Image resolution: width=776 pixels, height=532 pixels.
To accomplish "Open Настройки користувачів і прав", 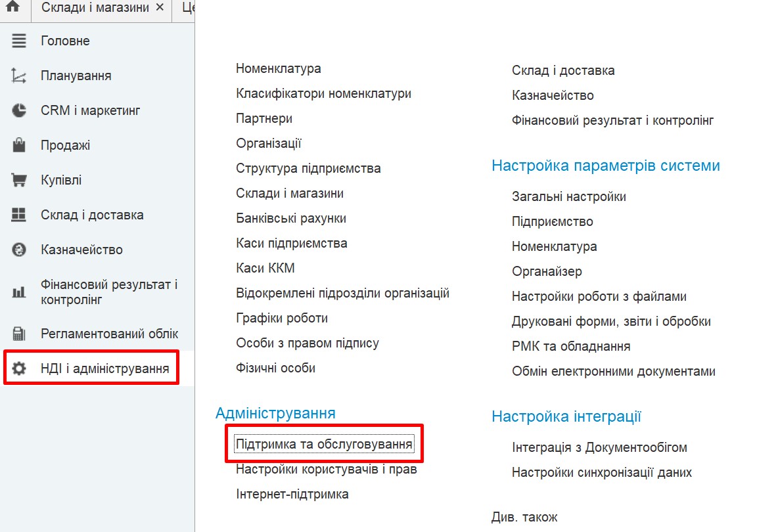I will coord(326,469).
